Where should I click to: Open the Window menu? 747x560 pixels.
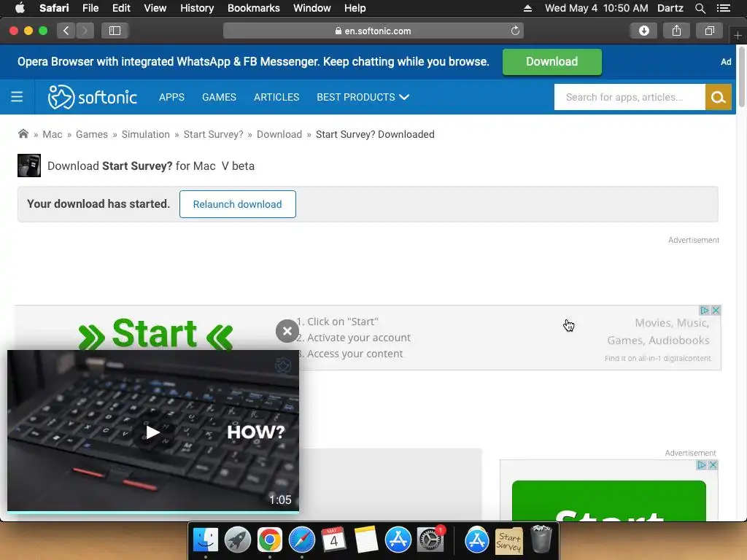tap(311, 8)
